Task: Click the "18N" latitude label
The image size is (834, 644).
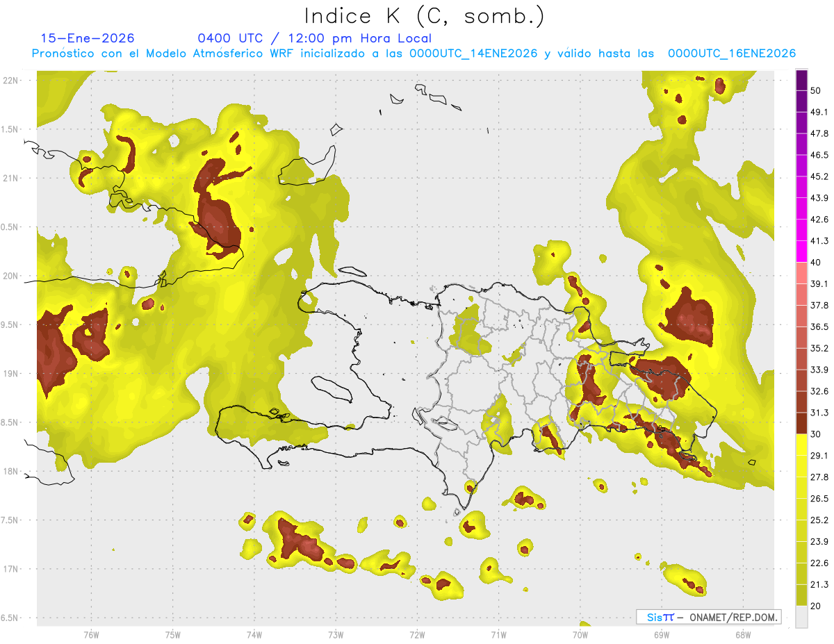Action: [x=10, y=472]
